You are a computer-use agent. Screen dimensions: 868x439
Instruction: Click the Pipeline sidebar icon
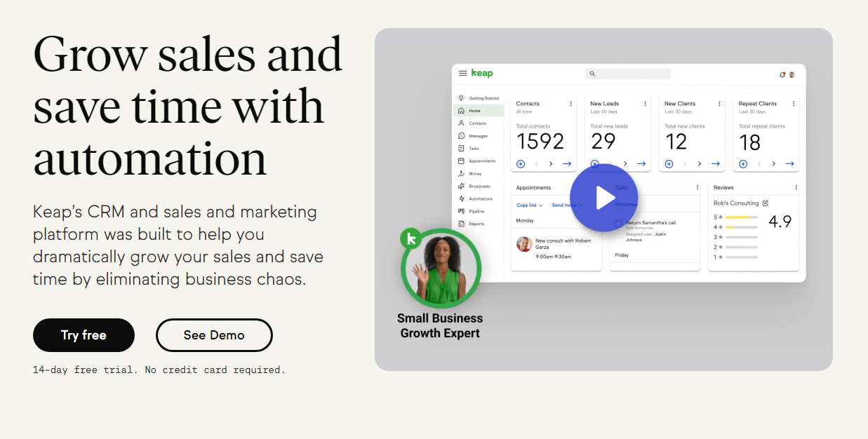[461, 211]
